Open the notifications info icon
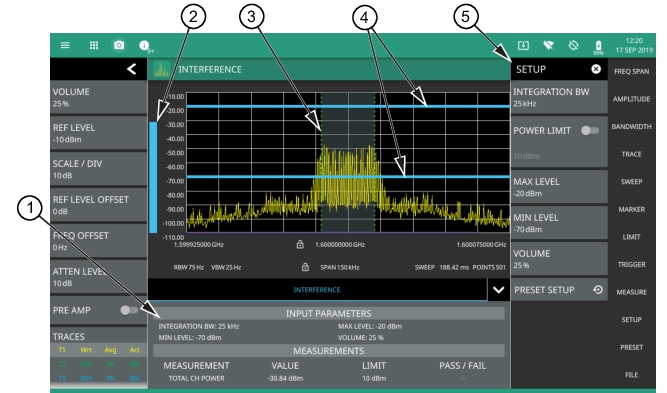667x393 pixels. (145, 45)
